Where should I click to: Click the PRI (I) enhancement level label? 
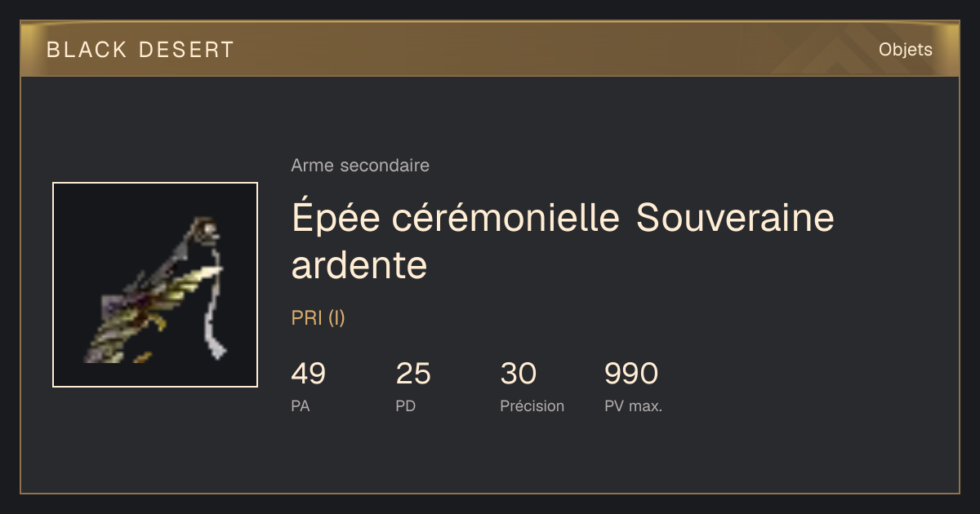coord(318,318)
